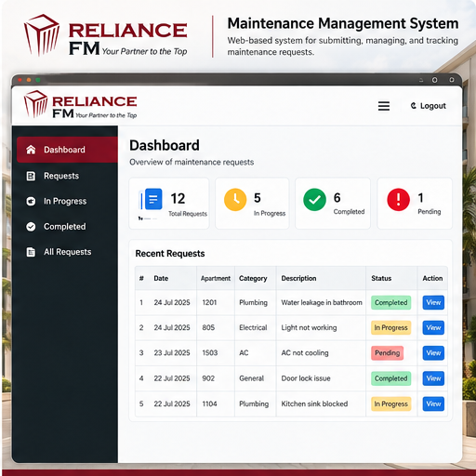
Task: Click the General category cell
Action: click(x=251, y=378)
